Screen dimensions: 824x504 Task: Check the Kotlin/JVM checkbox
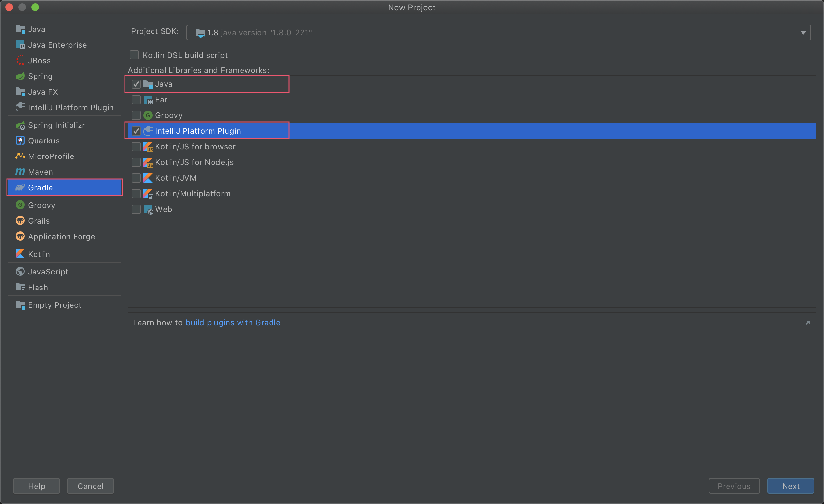pyautogui.click(x=136, y=178)
